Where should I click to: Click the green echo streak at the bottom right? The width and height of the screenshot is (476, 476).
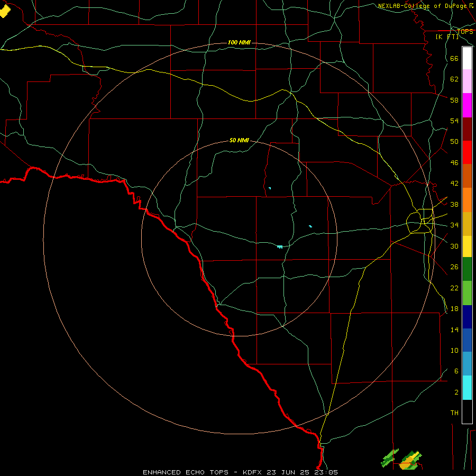(389, 458)
